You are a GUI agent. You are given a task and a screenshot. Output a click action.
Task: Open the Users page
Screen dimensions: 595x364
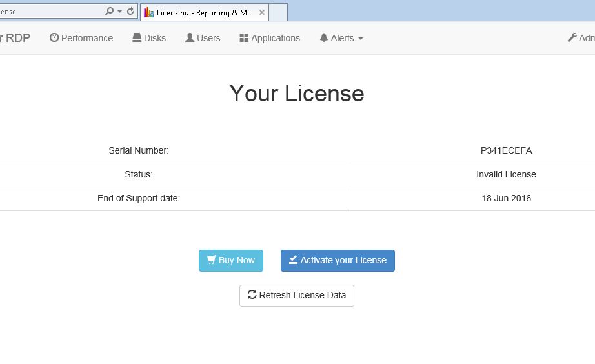[203, 38]
